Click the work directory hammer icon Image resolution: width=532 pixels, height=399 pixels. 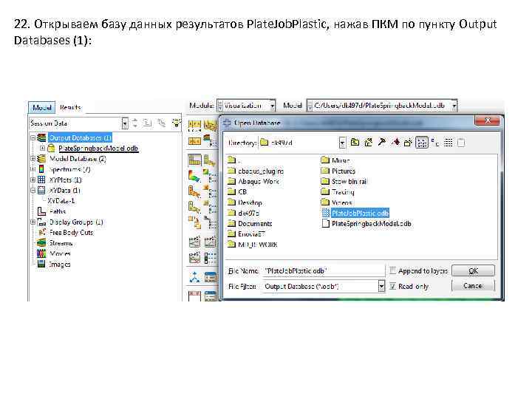point(381,142)
